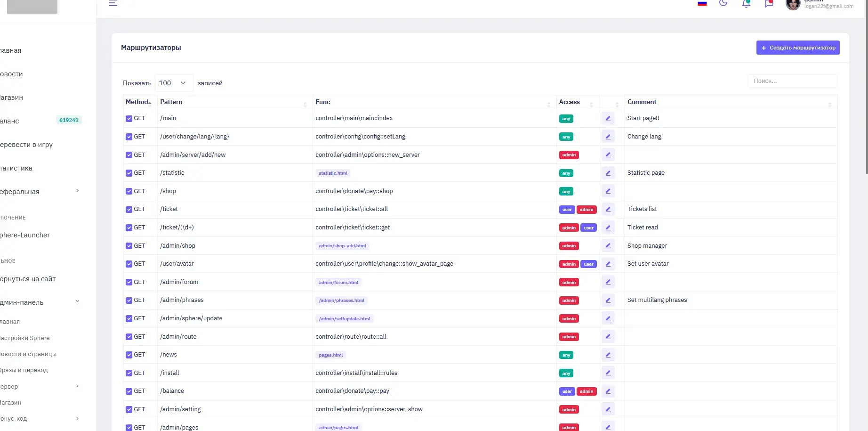Switch to dark mode moon icon
Viewport: 868px width, 431px height.
tap(723, 3)
